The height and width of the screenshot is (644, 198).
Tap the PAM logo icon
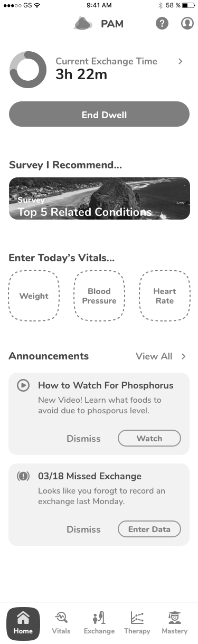(83, 24)
